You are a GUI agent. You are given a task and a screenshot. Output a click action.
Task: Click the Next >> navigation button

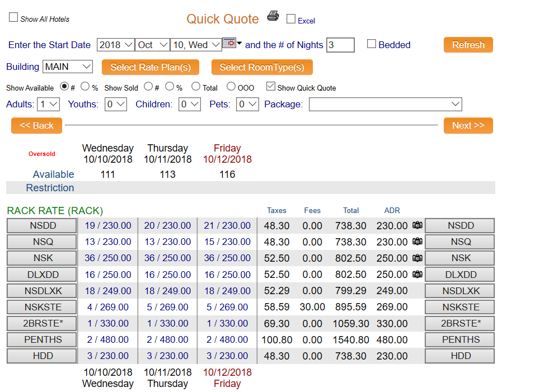pos(468,125)
